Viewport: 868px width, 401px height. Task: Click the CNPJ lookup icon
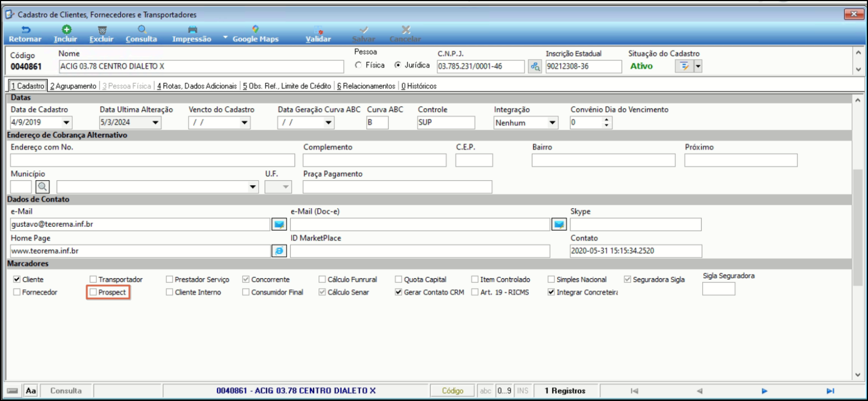(x=535, y=66)
